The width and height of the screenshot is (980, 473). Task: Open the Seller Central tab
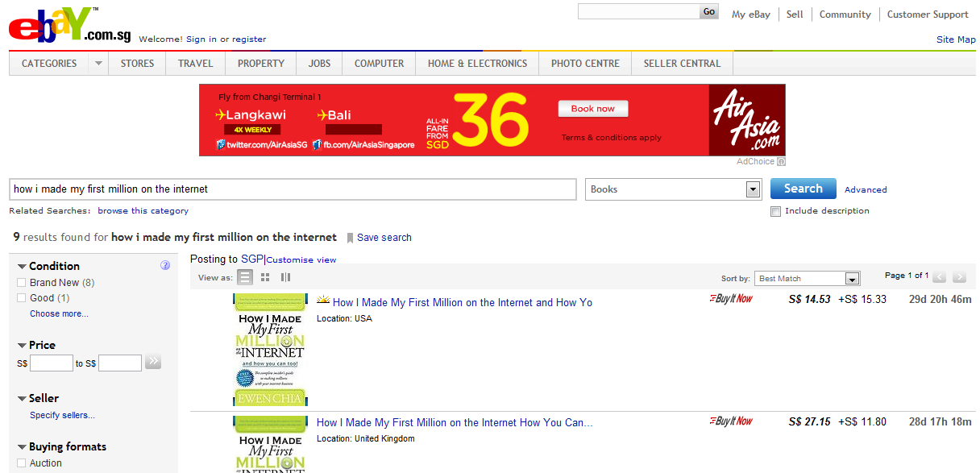coord(682,64)
